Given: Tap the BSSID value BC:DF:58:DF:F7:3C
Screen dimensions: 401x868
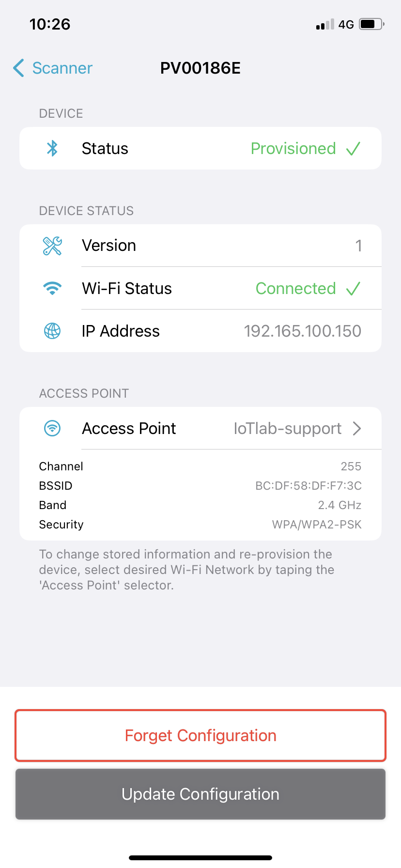Looking at the screenshot, I should [308, 486].
